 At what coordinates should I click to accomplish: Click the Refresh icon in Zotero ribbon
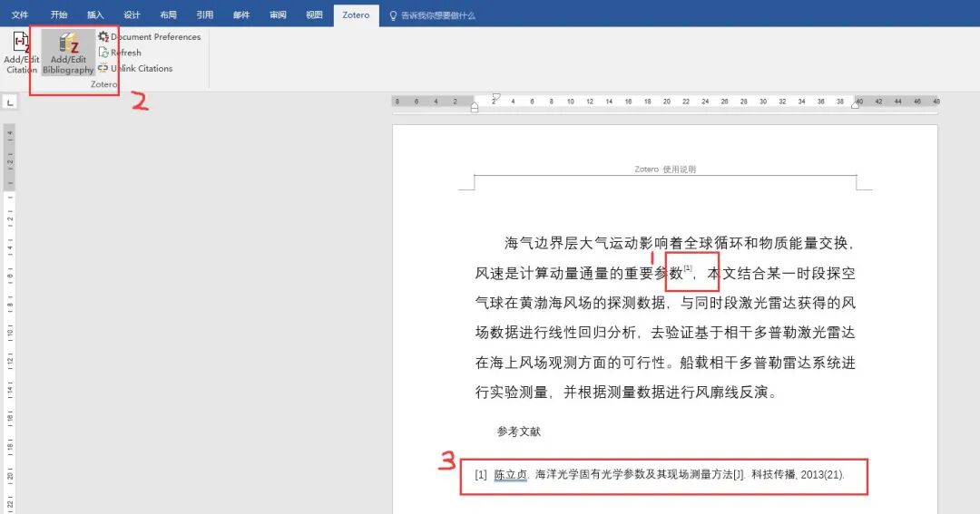(x=103, y=53)
